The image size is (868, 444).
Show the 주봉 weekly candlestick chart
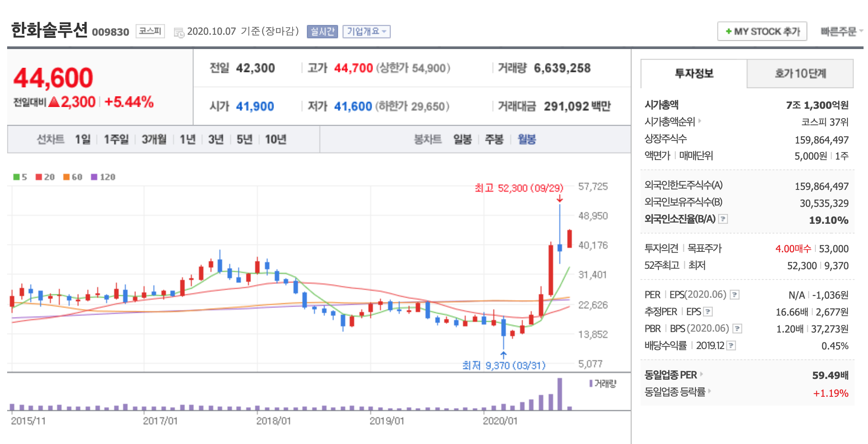point(494,140)
